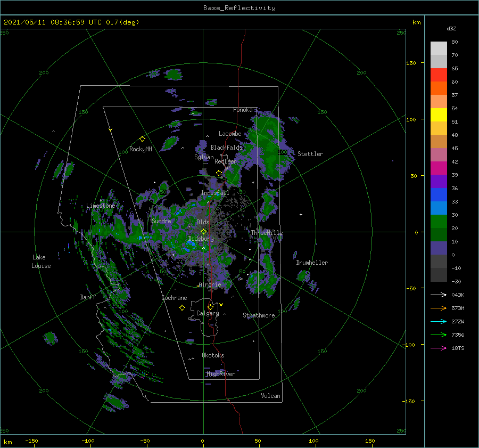
Task: Pick the purple 39 dBZ color swatch
Action: point(439,181)
